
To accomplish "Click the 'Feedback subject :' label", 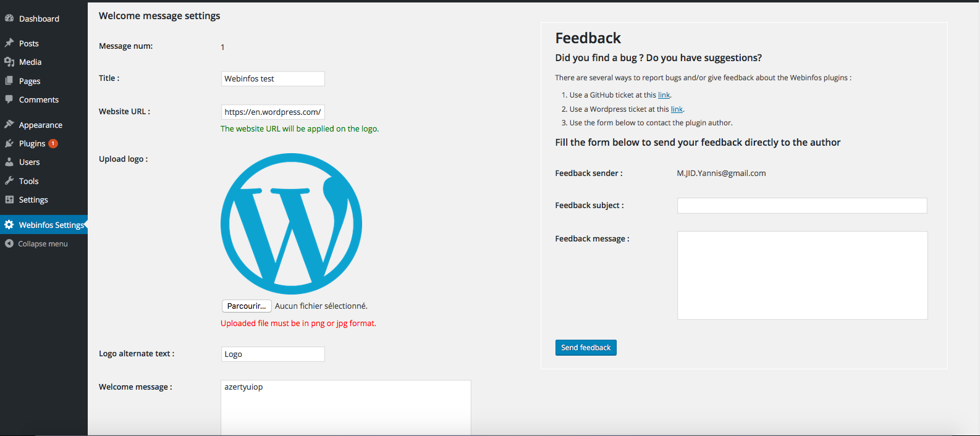I will pyautogui.click(x=589, y=206).
